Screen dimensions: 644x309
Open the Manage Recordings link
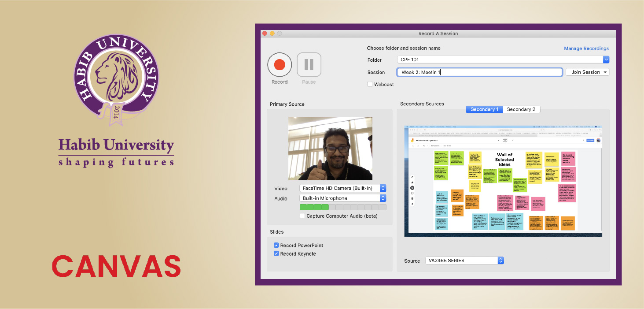point(586,48)
